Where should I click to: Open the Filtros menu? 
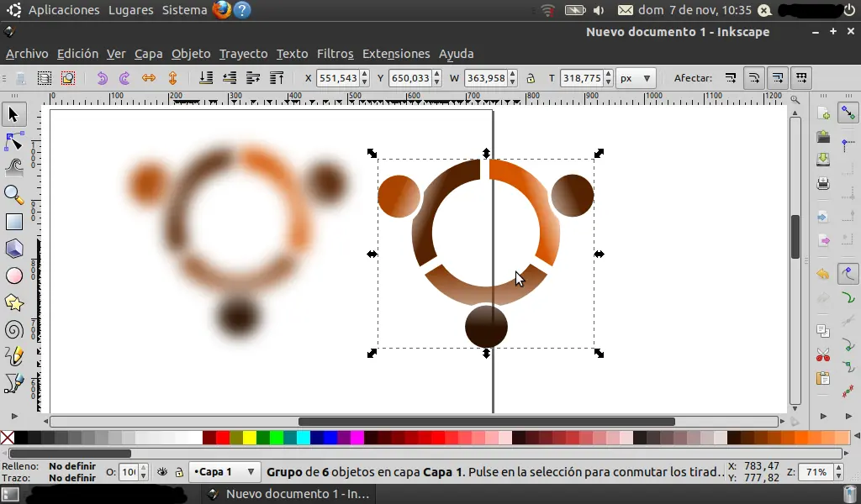click(335, 54)
